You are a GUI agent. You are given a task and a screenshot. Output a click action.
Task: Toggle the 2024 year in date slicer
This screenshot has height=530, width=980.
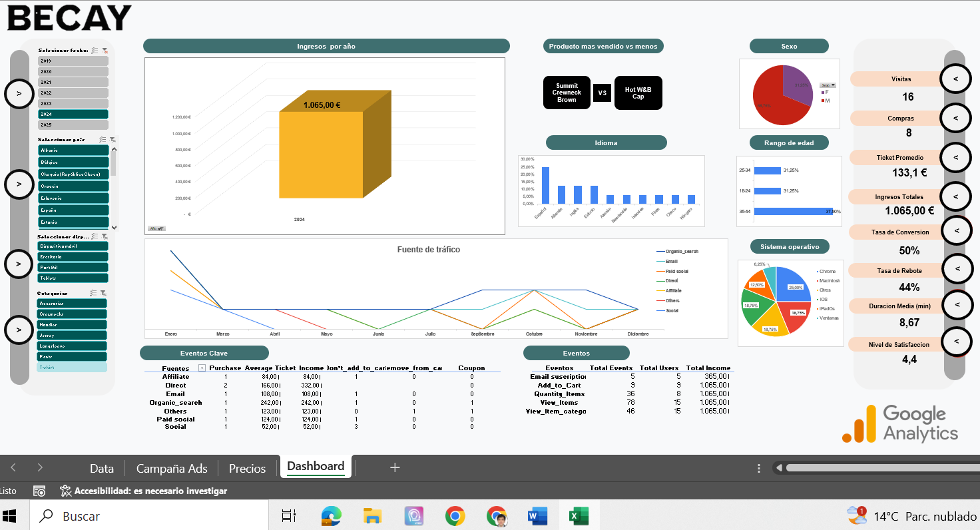[x=73, y=115]
